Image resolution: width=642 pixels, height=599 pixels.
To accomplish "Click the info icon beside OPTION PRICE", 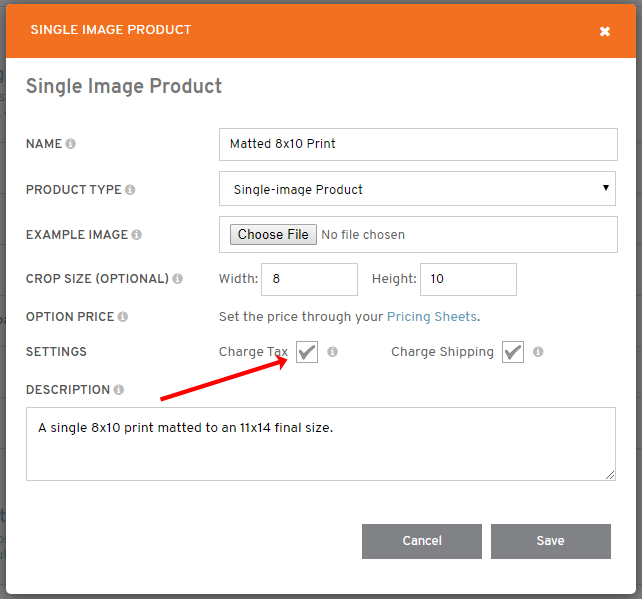I will [123, 317].
